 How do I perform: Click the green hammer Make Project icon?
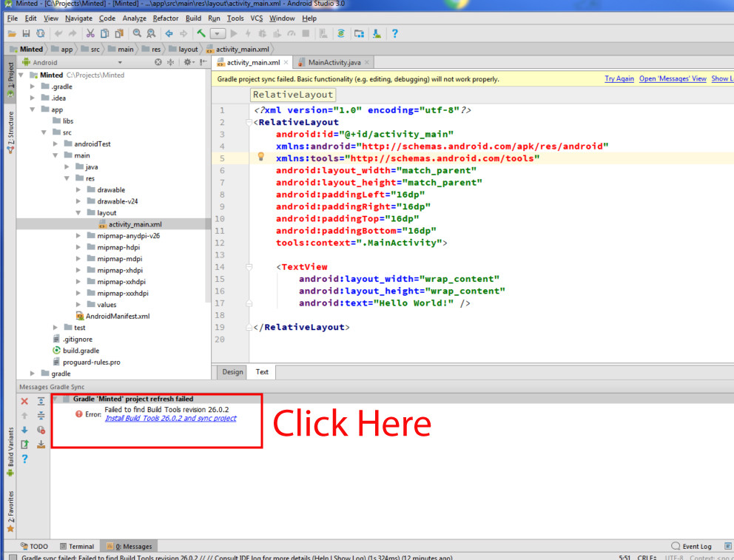coord(201,34)
